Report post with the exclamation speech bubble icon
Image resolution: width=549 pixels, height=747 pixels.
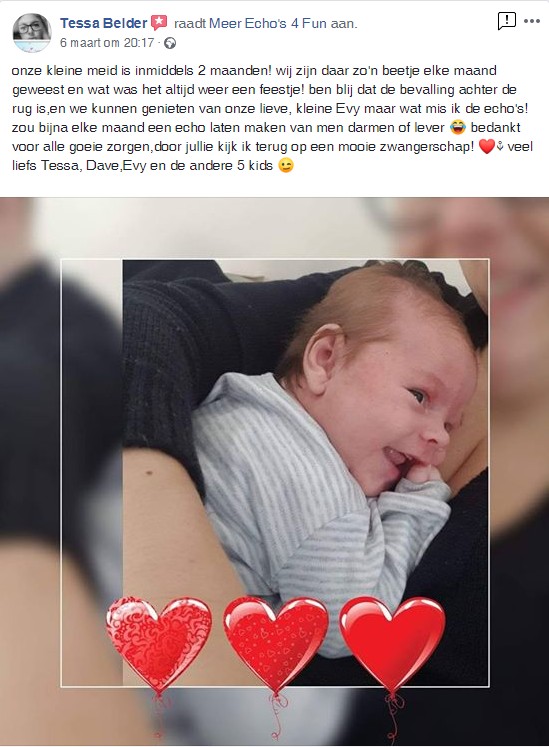point(507,21)
